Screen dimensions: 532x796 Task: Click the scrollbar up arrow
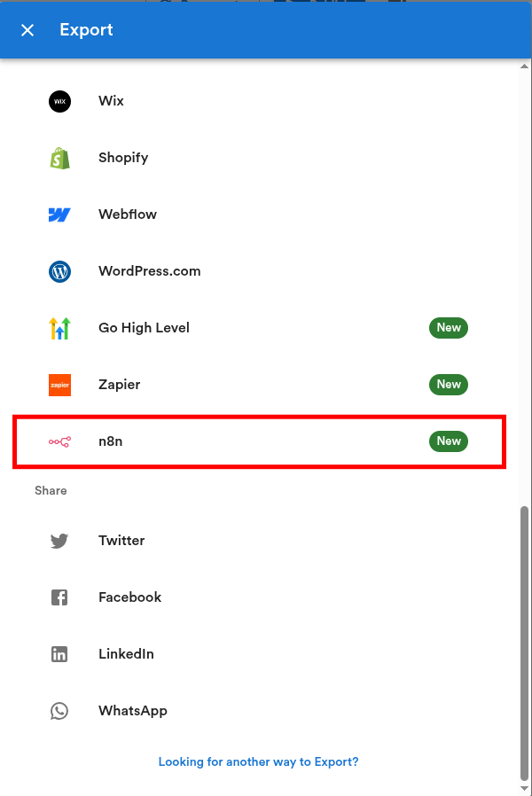pyautogui.click(x=524, y=66)
